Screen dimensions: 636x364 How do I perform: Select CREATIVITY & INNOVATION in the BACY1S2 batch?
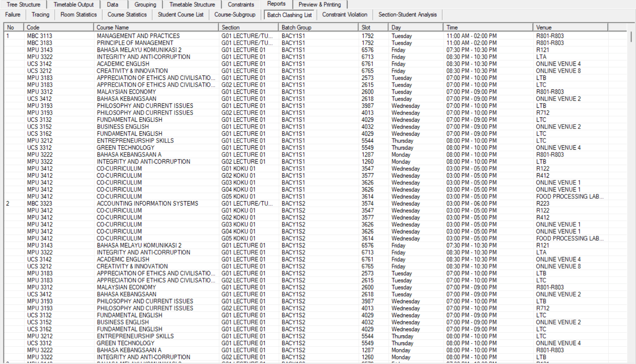pos(132,266)
